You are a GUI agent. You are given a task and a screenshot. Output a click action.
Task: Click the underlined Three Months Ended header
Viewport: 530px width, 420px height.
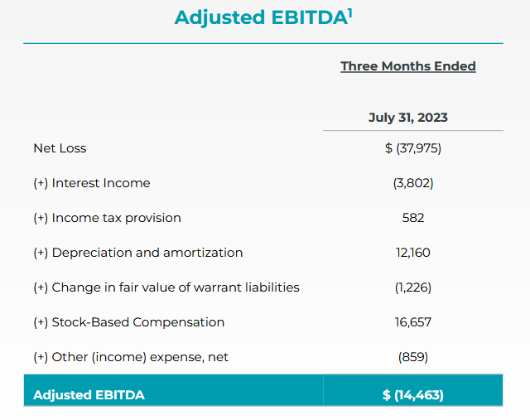[x=408, y=66]
